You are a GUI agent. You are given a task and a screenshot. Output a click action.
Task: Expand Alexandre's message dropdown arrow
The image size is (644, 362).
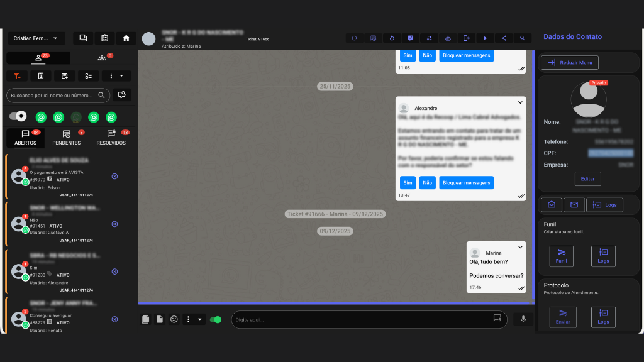click(x=519, y=102)
